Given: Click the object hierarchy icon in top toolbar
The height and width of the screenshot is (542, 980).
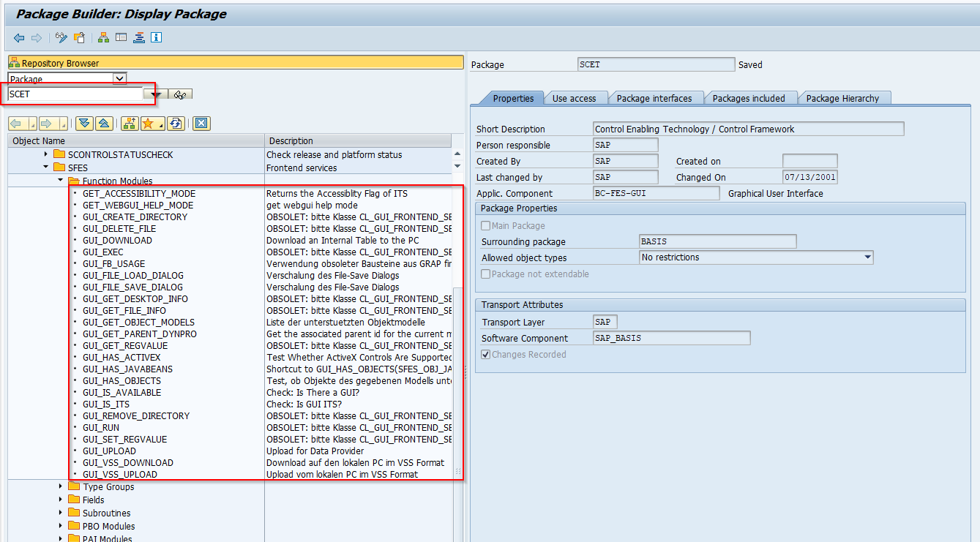Looking at the screenshot, I should (104, 38).
